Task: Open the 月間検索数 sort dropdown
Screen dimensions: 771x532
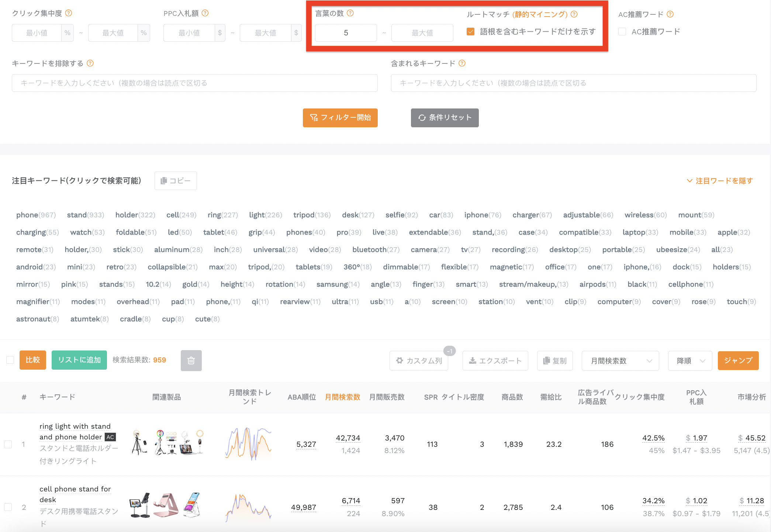Action: click(x=620, y=361)
